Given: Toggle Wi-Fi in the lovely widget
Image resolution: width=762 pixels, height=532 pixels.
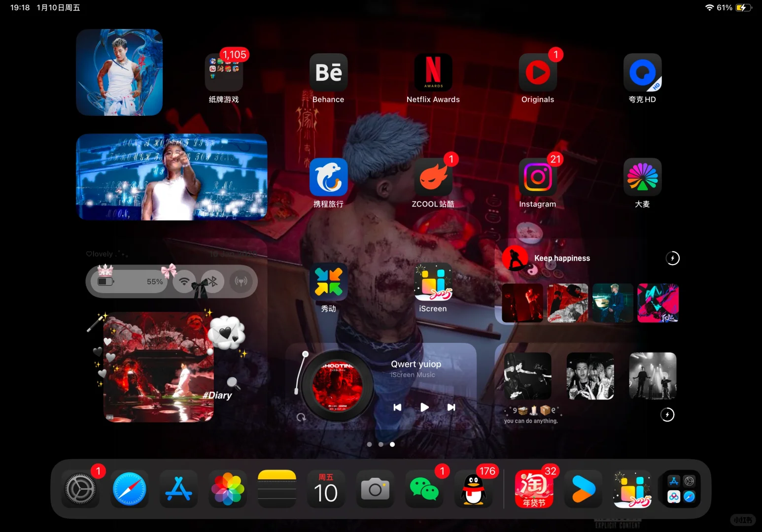Looking at the screenshot, I should [x=184, y=282].
